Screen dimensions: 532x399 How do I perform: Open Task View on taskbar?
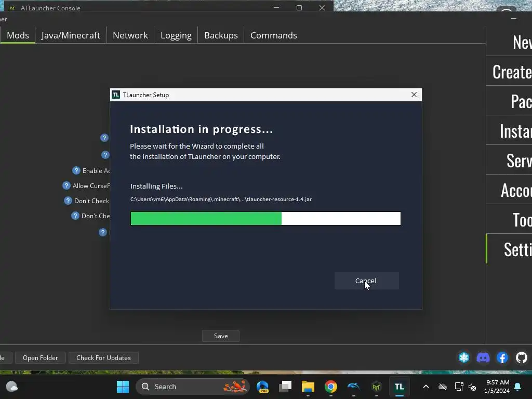point(285,387)
